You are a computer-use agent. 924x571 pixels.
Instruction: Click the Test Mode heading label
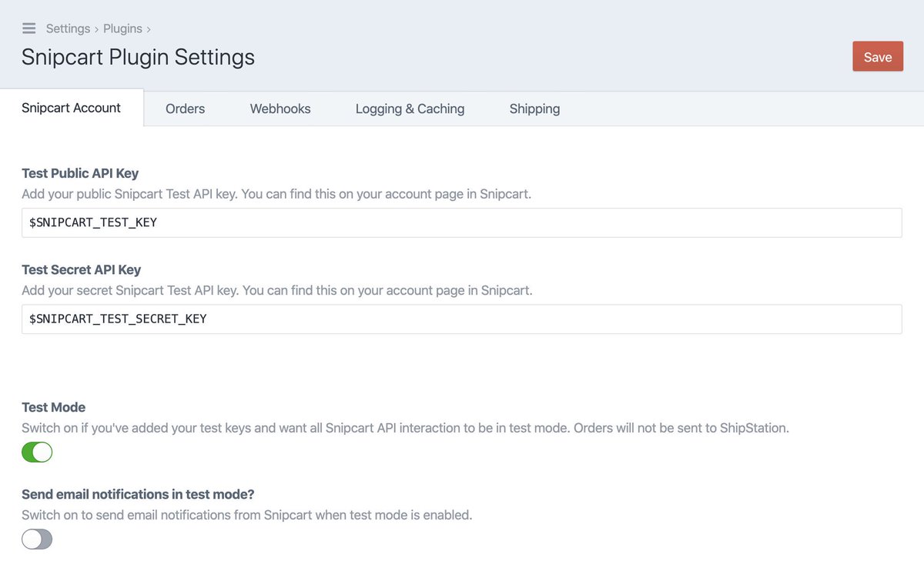[x=53, y=407]
